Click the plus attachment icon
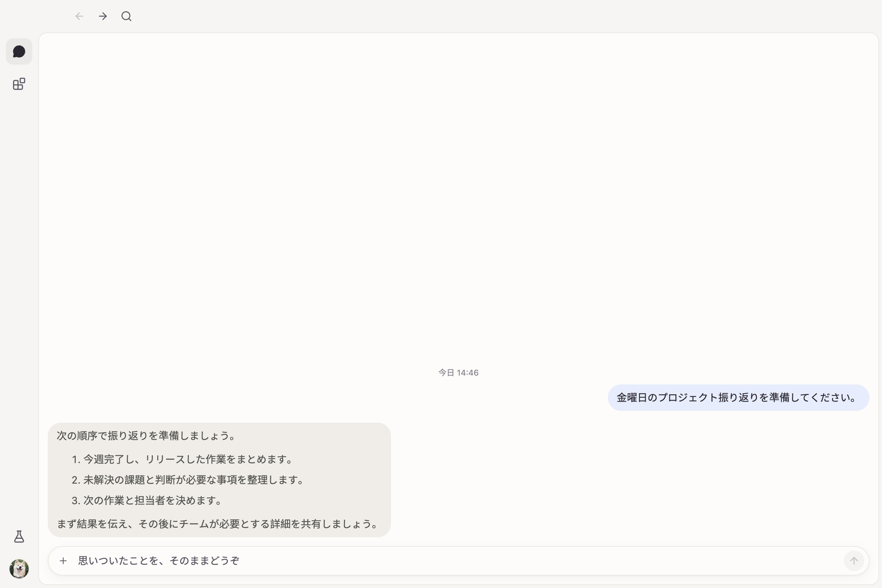Image resolution: width=882 pixels, height=588 pixels. coord(63,561)
